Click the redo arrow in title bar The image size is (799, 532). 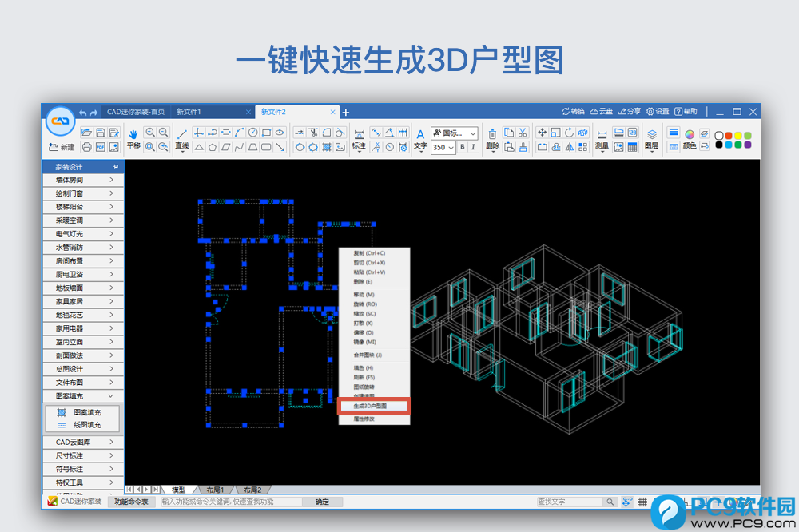tap(93, 113)
